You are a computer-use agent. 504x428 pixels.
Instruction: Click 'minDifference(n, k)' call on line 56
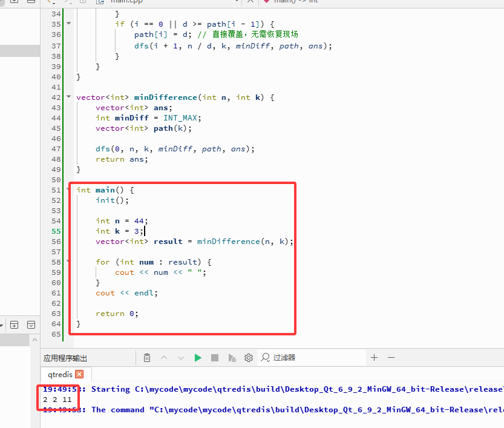point(244,242)
